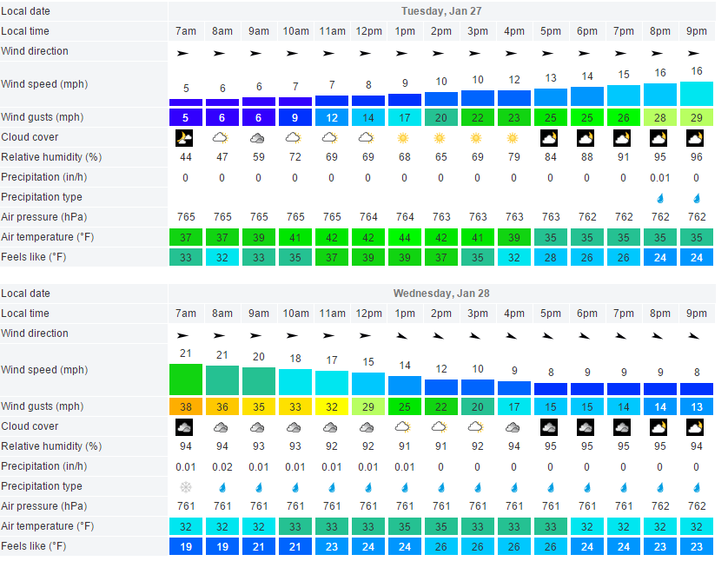Click Wednesday 8am precipitation value 0.02
This screenshot has width=728, height=561.
click(x=222, y=466)
